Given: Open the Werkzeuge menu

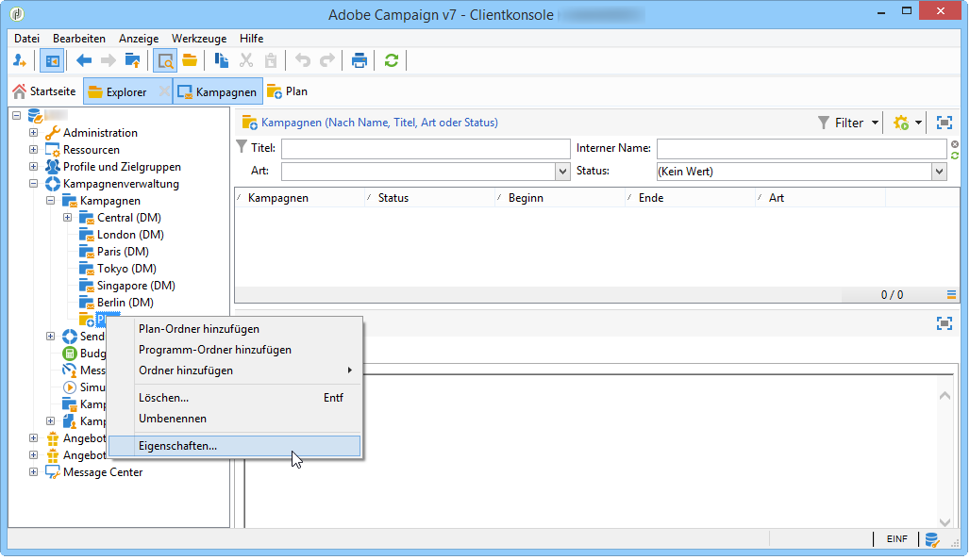Looking at the screenshot, I should click(x=199, y=39).
